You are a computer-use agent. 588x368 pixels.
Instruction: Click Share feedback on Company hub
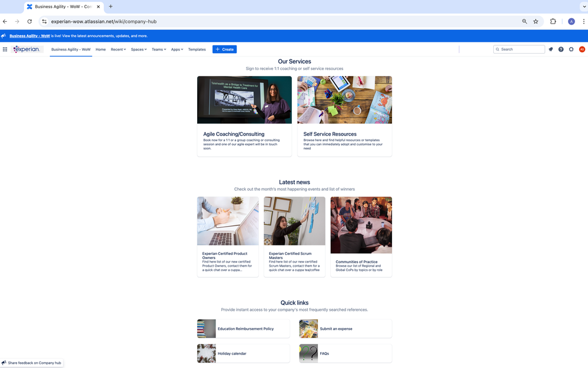coord(32,363)
